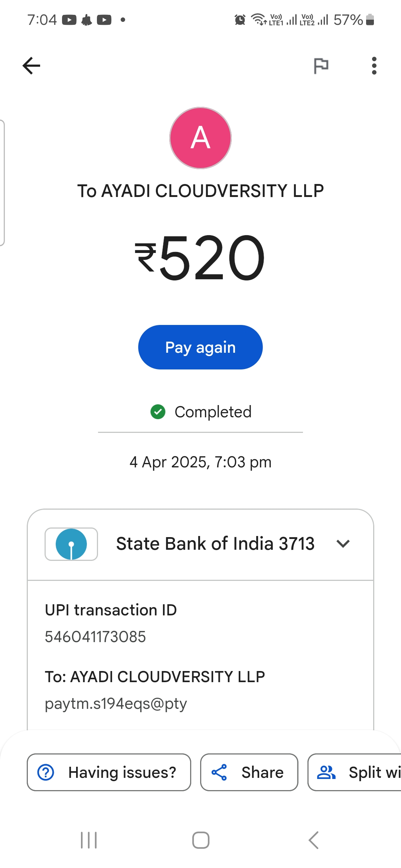Tap the paytm.s194eqs@pty UPI address
The image size is (401, 868).
click(116, 704)
